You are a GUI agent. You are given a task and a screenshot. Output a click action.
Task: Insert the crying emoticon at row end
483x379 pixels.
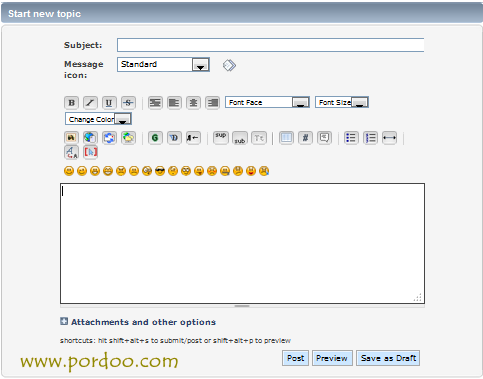(x=264, y=171)
